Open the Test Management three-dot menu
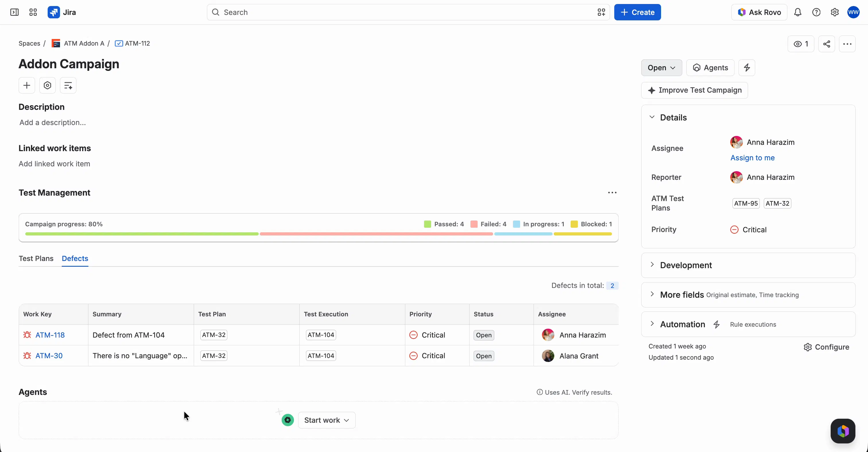 tap(612, 193)
